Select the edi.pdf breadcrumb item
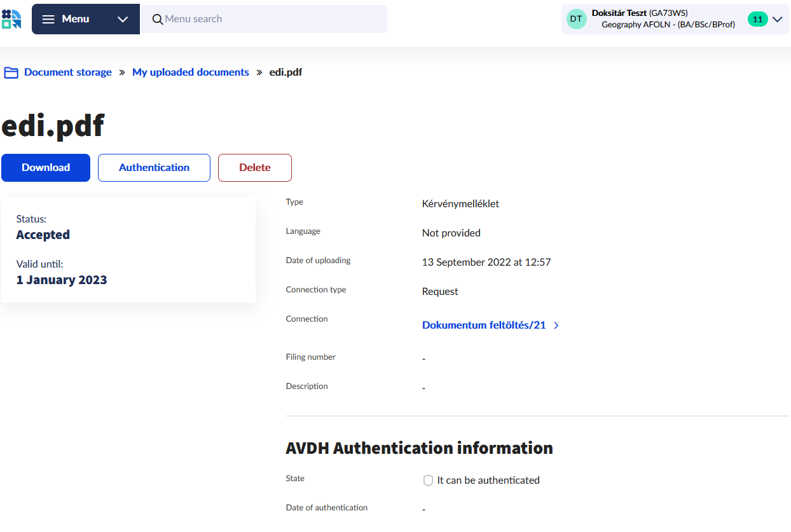 pyautogui.click(x=285, y=72)
